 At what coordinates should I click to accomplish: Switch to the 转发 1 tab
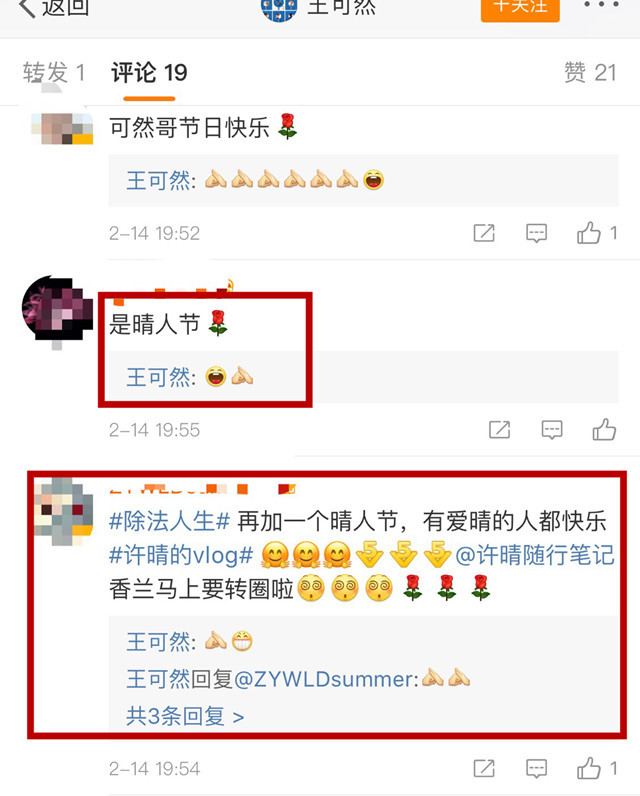(53, 73)
